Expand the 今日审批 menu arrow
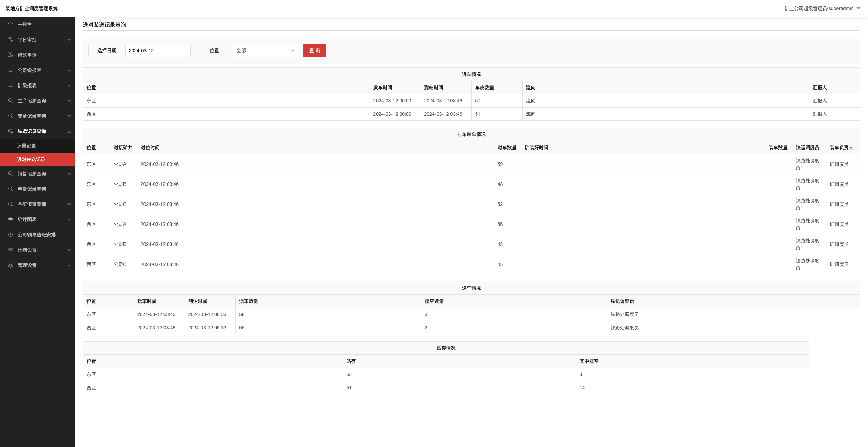Viewport: 868px width, 447px height. [x=69, y=40]
